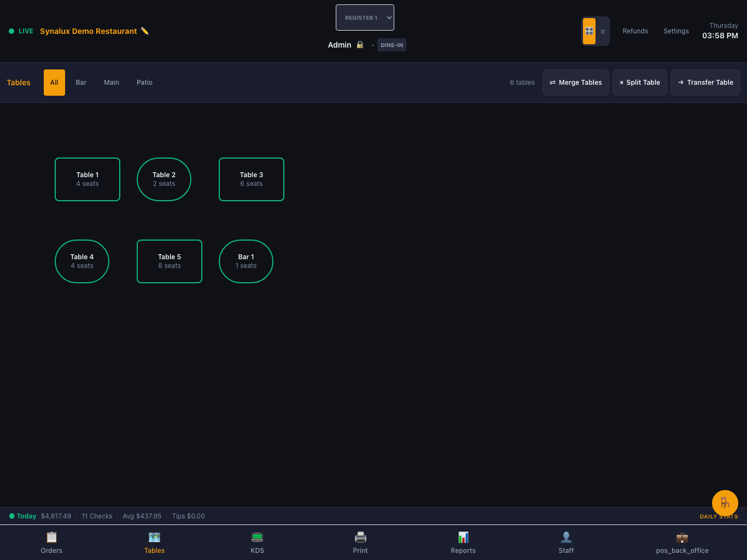Filter tables by Patio tab

(144, 83)
